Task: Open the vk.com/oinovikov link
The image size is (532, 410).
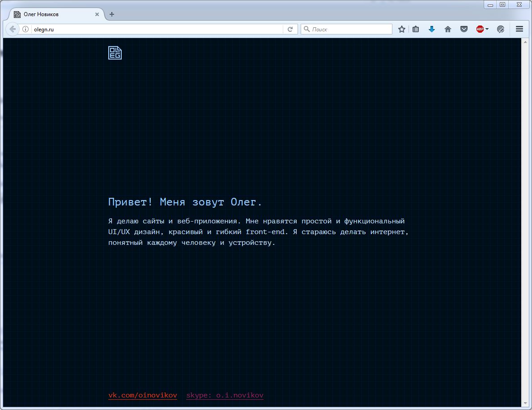Action: point(142,395)
